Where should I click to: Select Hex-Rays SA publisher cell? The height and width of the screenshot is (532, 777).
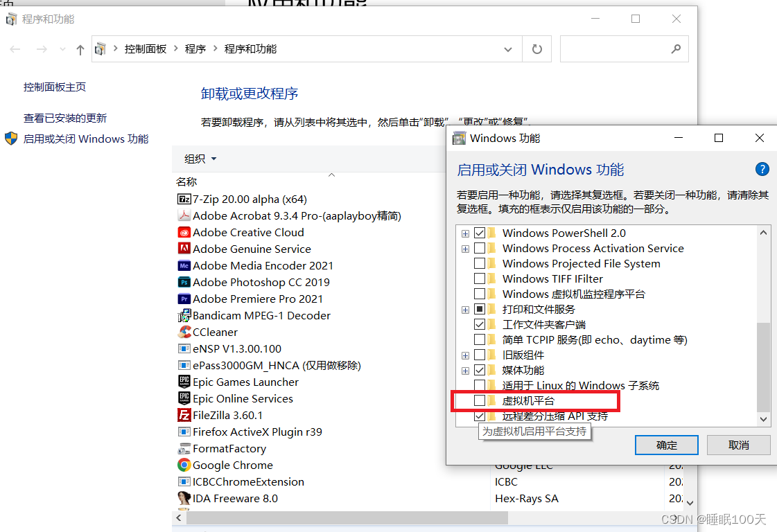tap(526, 498)
